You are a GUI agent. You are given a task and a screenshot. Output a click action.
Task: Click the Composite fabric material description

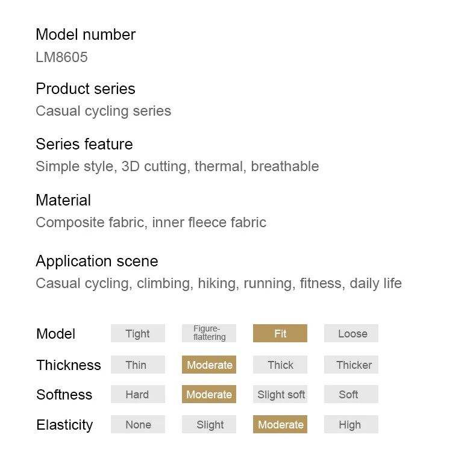[151, 222]
